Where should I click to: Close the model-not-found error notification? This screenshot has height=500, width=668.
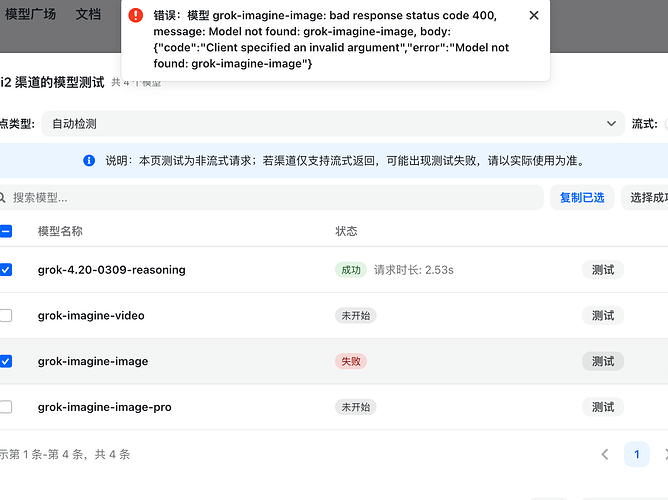point(534,15)
